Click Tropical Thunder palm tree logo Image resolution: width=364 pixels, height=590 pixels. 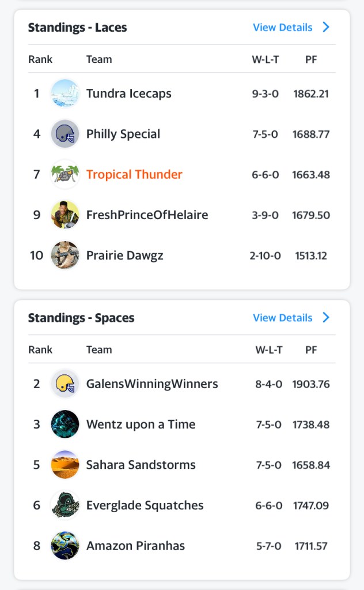coord(65,174)
